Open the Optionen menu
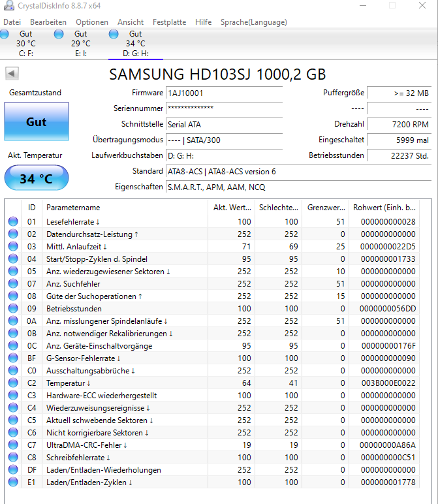The height and width of the screenshot is (504, 438). coord(92,22)
